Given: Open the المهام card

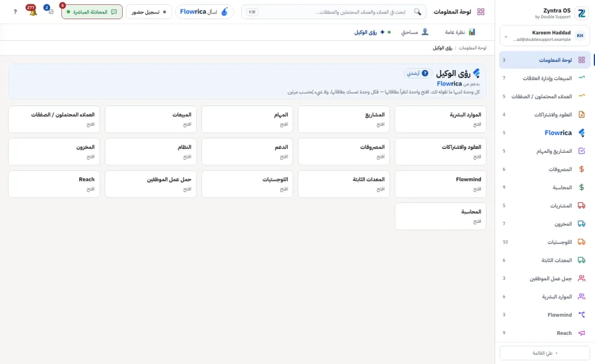Looking at the screenshot, I should (247, 119).
